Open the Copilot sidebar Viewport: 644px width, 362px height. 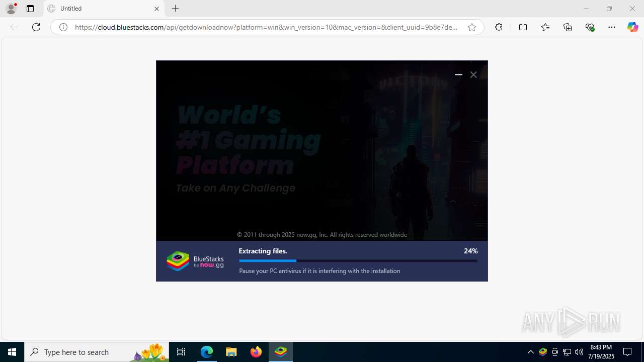click(633, 27)
